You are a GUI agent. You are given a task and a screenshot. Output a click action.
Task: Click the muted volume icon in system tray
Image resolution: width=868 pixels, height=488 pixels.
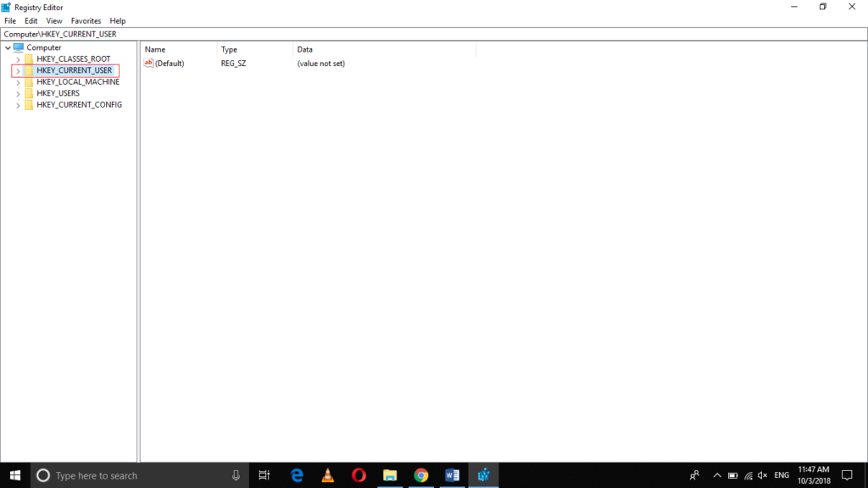761,475
